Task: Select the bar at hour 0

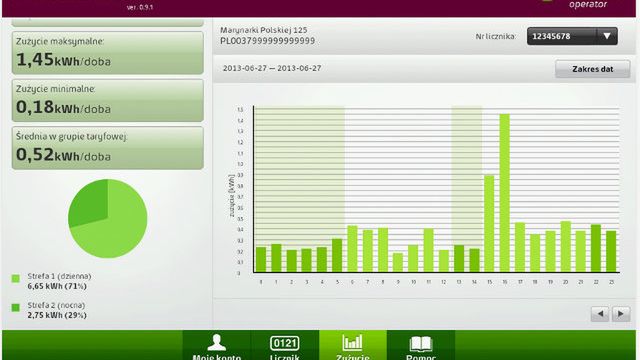Action: pyautogui.click(x=261, y=260)
